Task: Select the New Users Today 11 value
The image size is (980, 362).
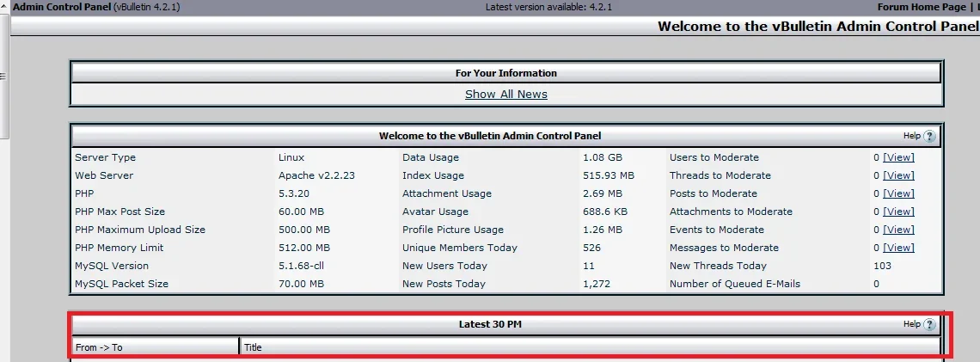Action: [589, 266]
